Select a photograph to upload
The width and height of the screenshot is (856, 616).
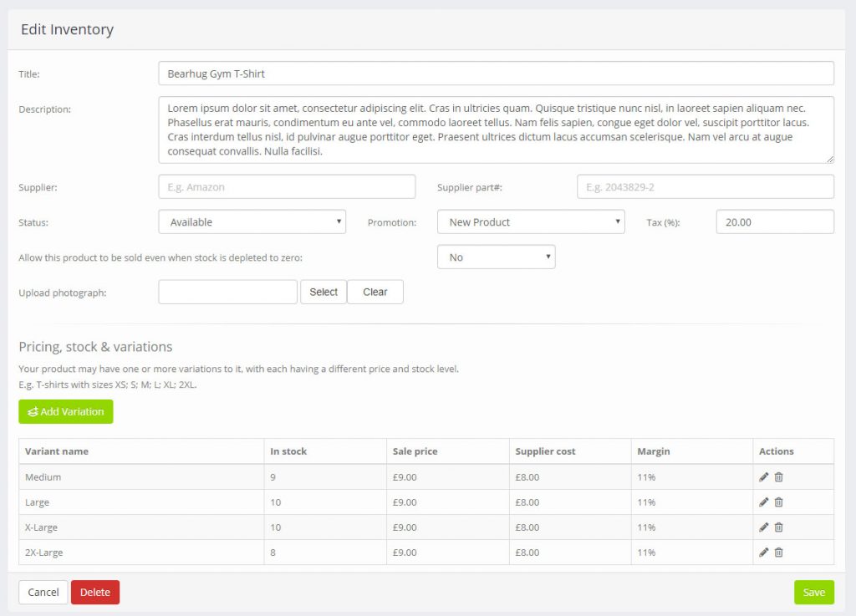pos(323,292)
